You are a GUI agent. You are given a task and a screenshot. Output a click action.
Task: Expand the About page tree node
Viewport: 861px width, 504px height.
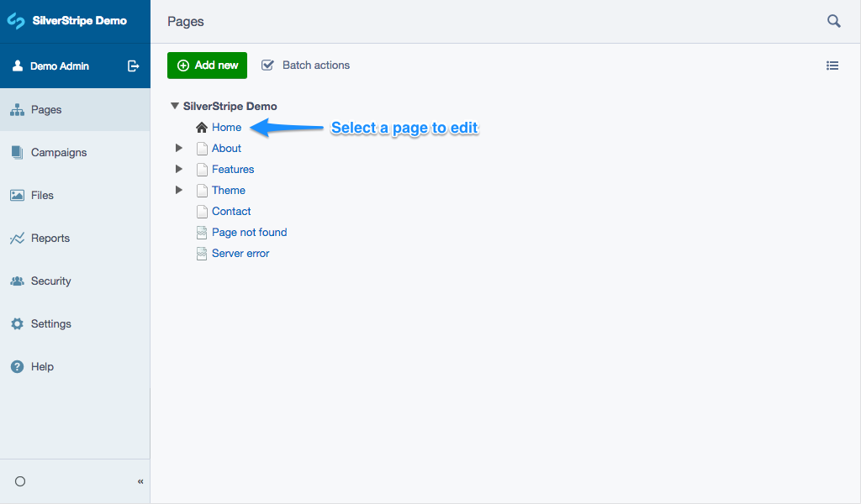178,148
